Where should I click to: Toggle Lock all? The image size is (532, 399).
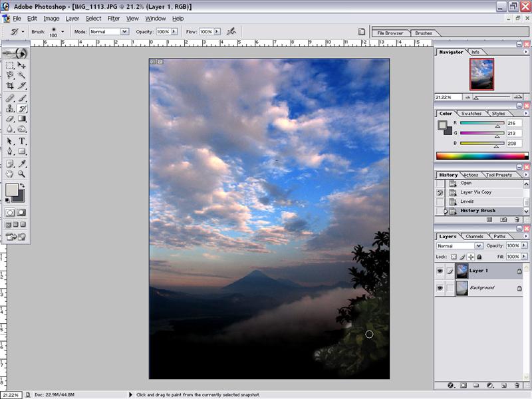click(x=479, y=257)
